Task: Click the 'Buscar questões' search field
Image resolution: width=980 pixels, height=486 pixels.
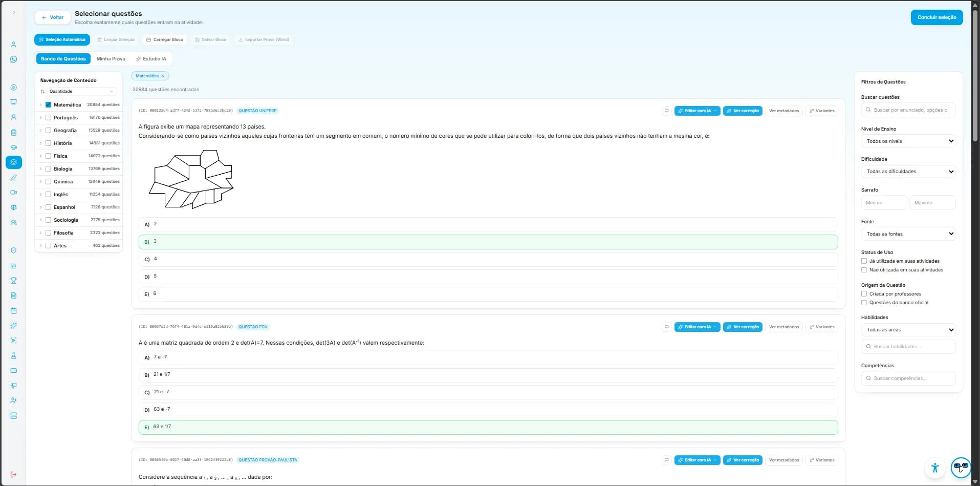Action: click(x=908, y=110)
